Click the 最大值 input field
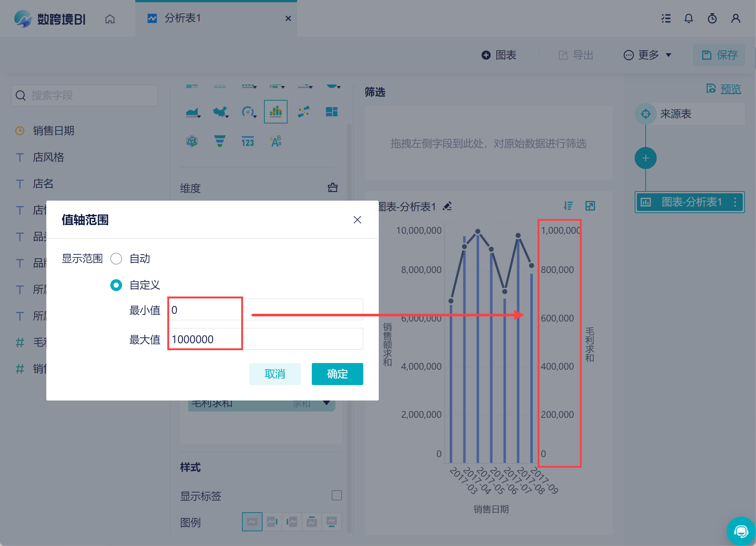Image resolution: width=756 pixels, height=546 pixels. pyautogui.click(x=265, y=339)
